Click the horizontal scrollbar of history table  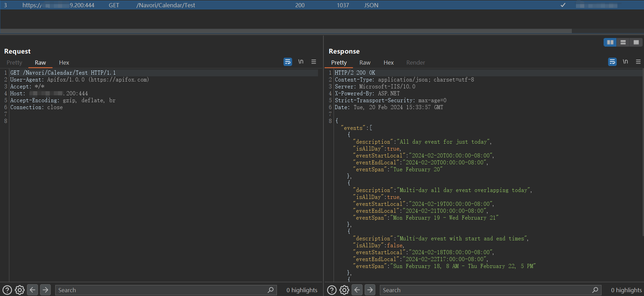286,31
